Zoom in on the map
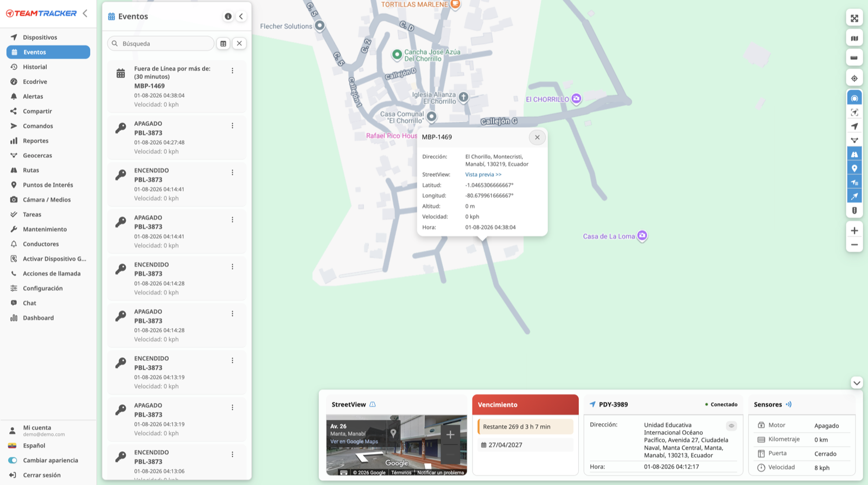The width and height of the screenshot is (868, 485). click(x=854, y=231)
